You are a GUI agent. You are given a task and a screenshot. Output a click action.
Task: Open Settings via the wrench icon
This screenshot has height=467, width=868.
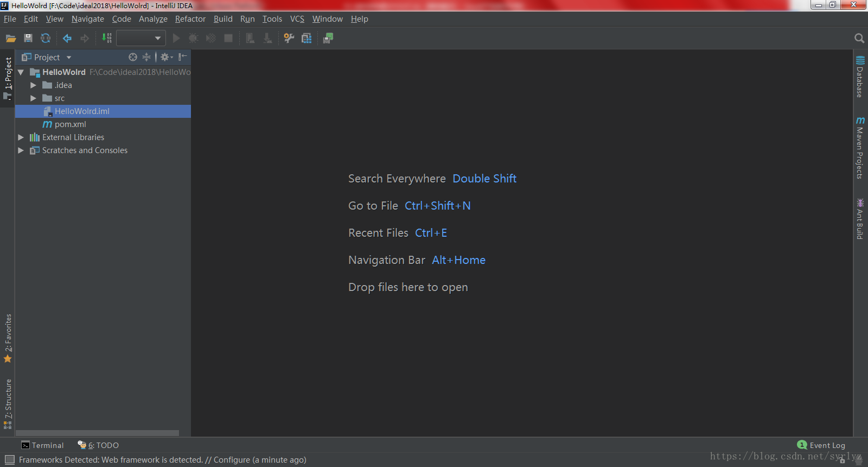(x=289, y=38)
